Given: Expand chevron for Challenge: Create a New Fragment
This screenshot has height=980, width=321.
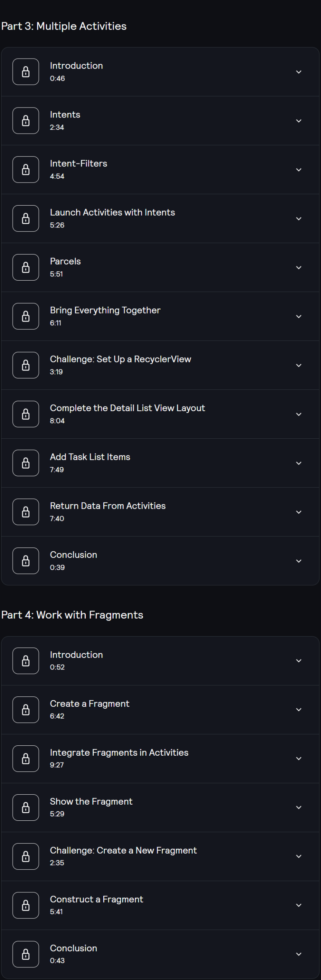Looking at the screenshot, I should 299,856.
